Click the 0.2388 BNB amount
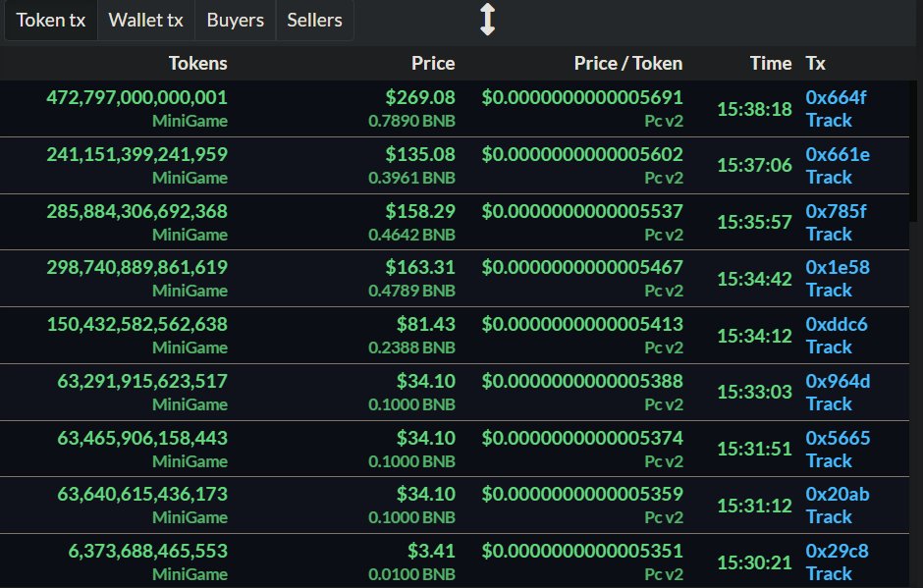This screenshot has height=588, width=923. pos(411,347)
